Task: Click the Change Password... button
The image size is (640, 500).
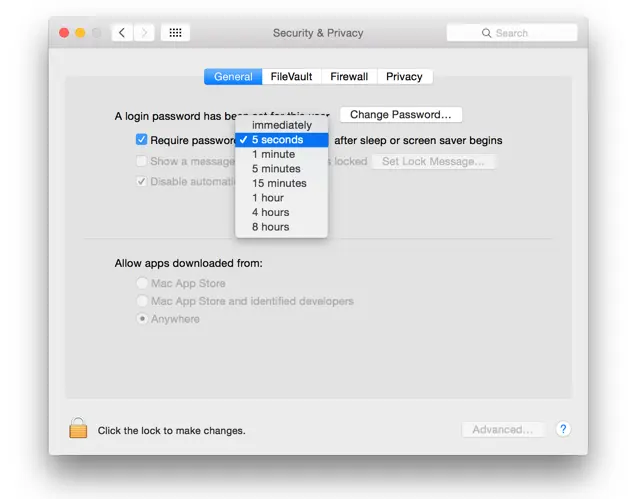Action: click(401, 115)
